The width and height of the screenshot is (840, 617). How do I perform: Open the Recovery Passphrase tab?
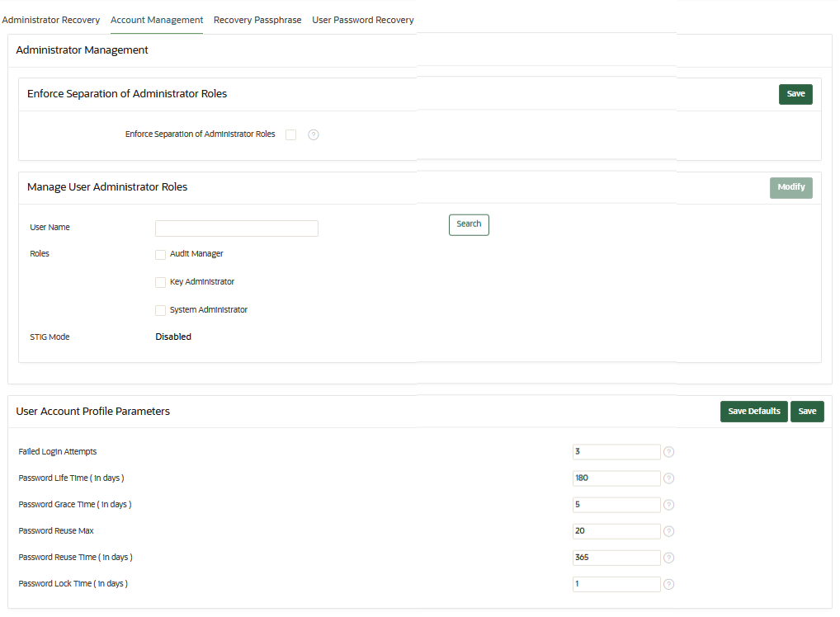257,19
